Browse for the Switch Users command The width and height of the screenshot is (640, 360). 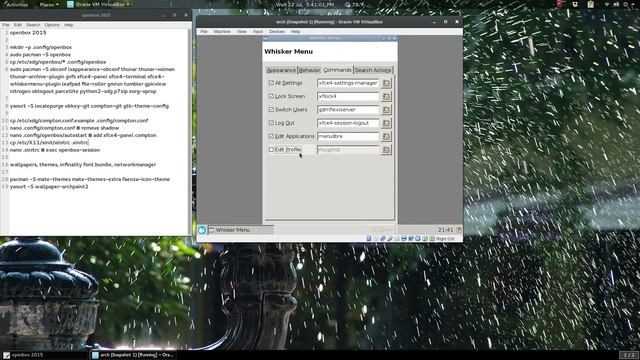386,110
